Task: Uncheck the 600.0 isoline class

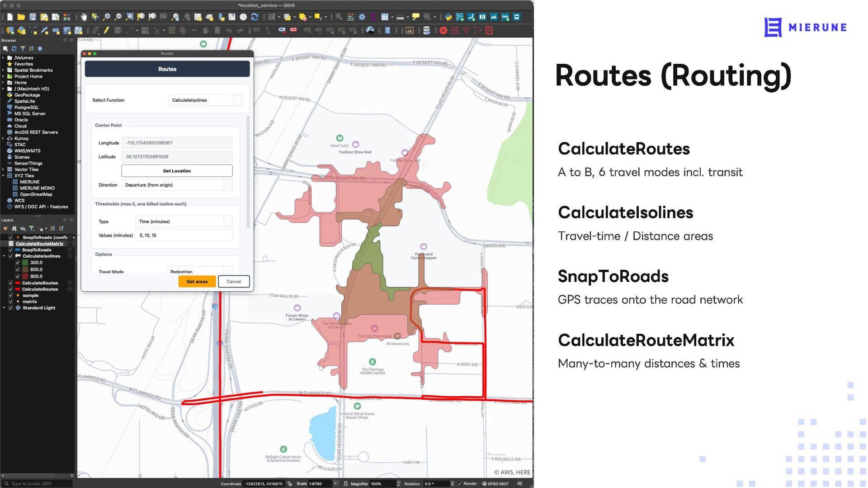Action: (18, 269)
